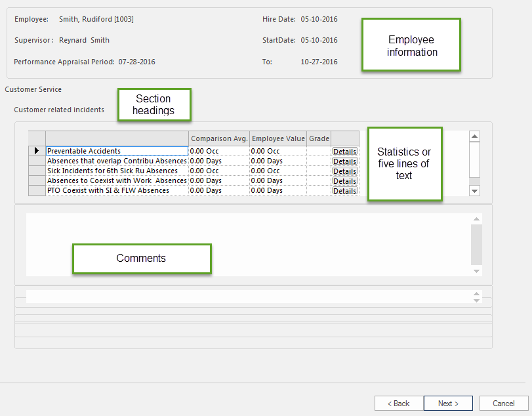The height and width of the screenshot is (416, 532).
Task: View Details for Absences to Coexist with Work
Action: [x=344, y=181]
